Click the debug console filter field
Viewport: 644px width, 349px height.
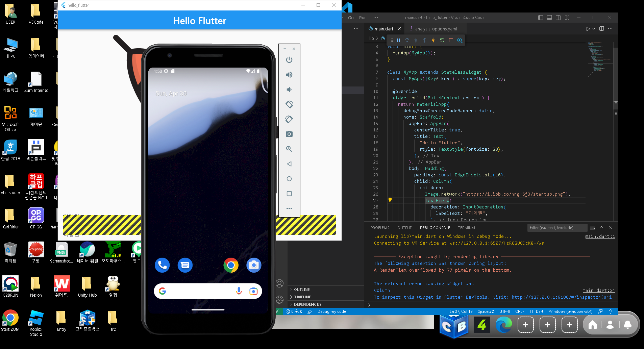tap(557, 228)
